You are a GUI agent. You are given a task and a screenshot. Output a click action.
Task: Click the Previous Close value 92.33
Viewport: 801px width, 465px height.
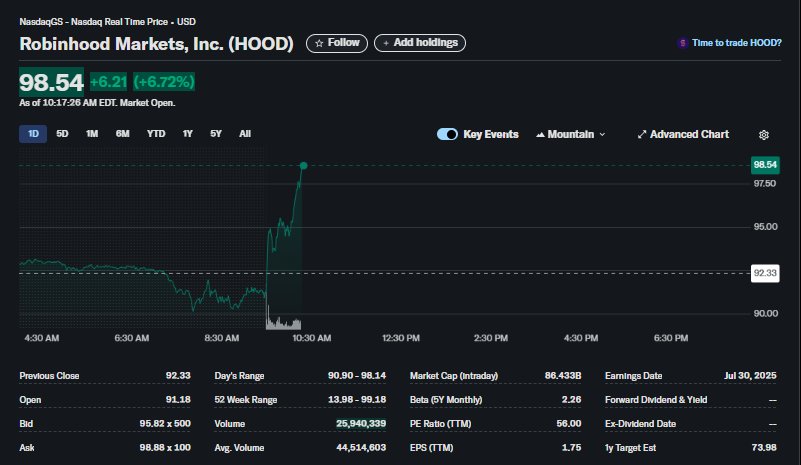tap(178, 376)
